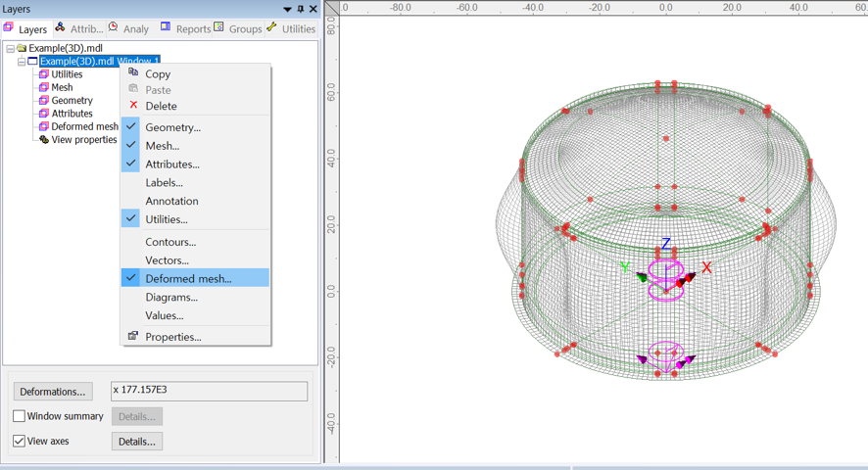Click the Utilities tab wrench icon
The image size is (868, 470).
pos(271,27)
